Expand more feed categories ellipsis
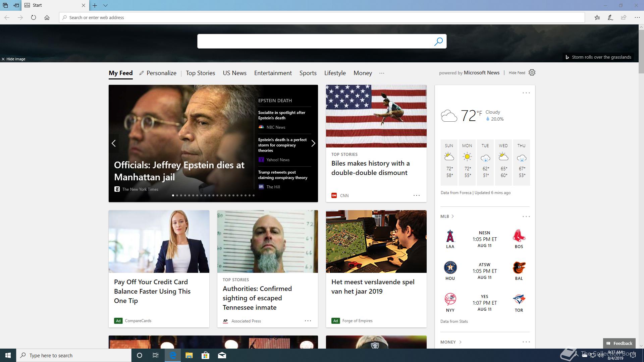 click(x=382, y=73)
